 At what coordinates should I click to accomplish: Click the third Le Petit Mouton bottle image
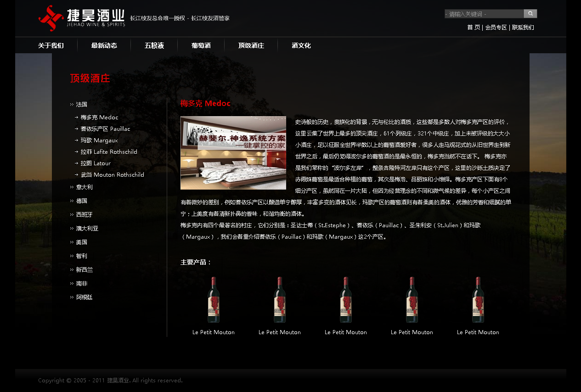click(346, 300)
